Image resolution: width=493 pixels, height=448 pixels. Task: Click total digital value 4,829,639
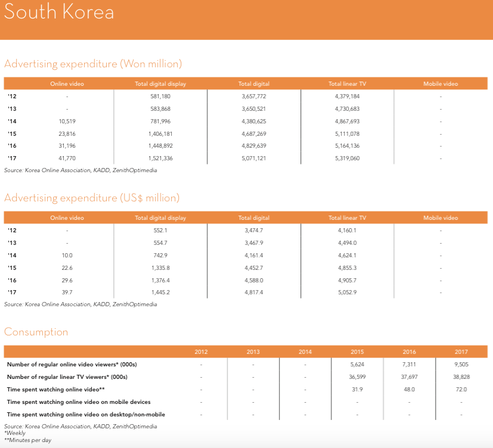point(254,146)
